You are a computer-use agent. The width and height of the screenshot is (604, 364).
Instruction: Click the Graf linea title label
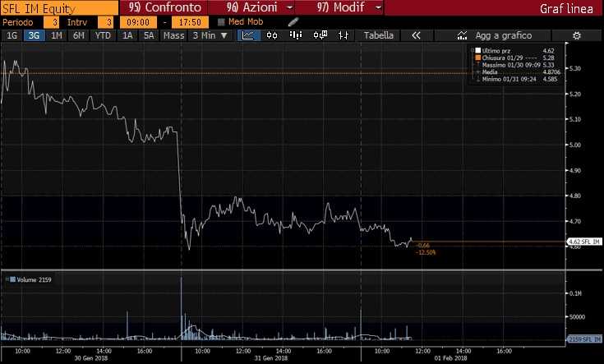pos(566,8)
